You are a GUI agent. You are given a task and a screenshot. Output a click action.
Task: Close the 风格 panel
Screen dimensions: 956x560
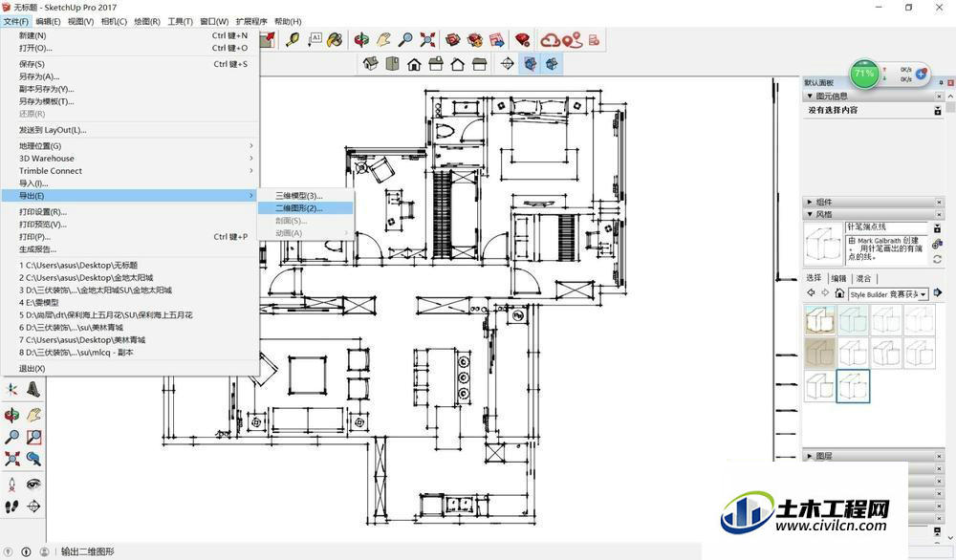pos(939,214)
